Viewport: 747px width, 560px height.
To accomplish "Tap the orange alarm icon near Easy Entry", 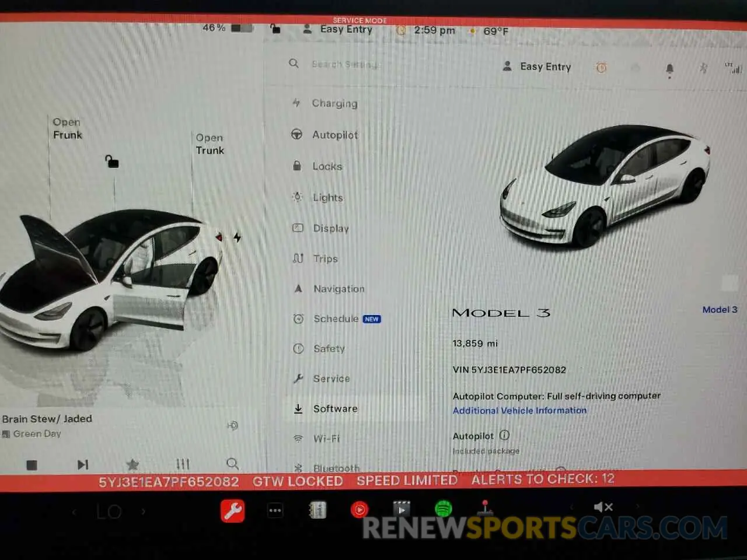I will point(601,68).
